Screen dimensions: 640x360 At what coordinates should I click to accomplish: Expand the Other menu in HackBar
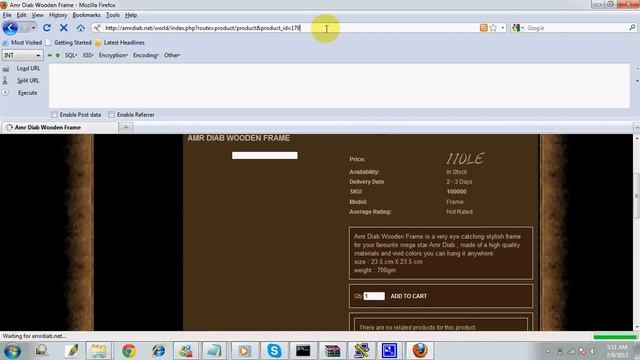(172, 55)
